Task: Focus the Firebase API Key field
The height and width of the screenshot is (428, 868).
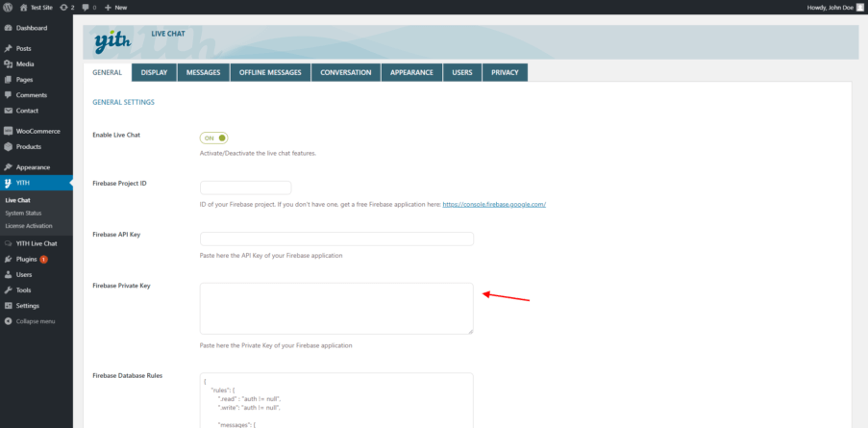Action: click(336, 239)
